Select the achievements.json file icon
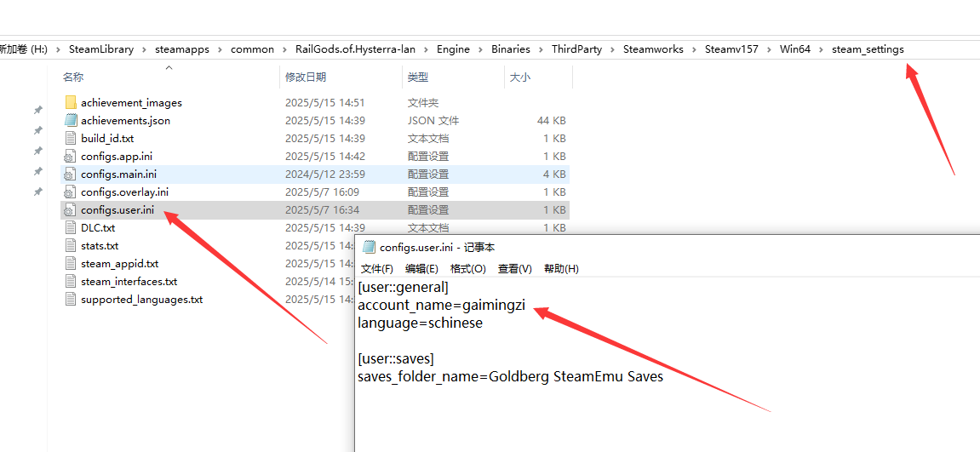Image resolution: width=980 pixels, height=452 pixels. click(71, 121)
